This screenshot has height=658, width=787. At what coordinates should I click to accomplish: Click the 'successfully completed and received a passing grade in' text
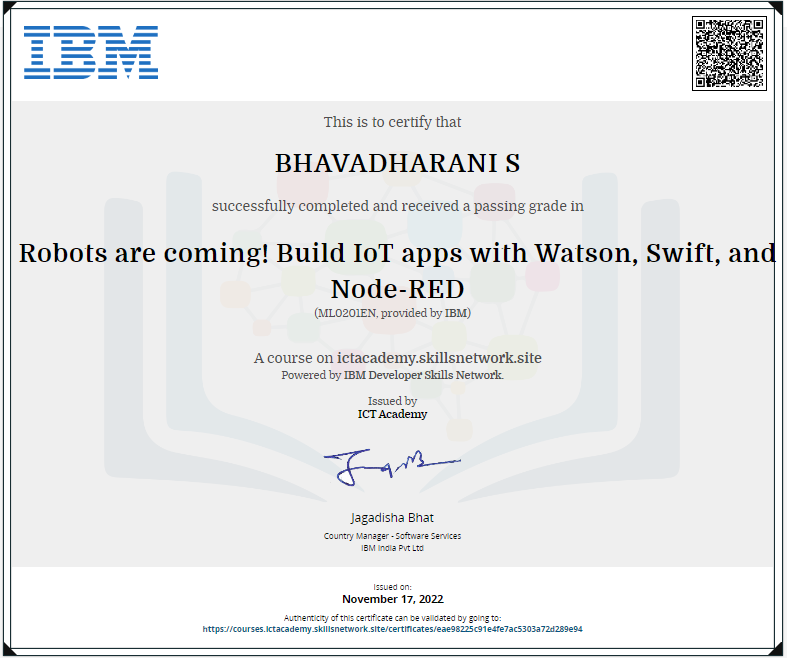click(398, 206)
